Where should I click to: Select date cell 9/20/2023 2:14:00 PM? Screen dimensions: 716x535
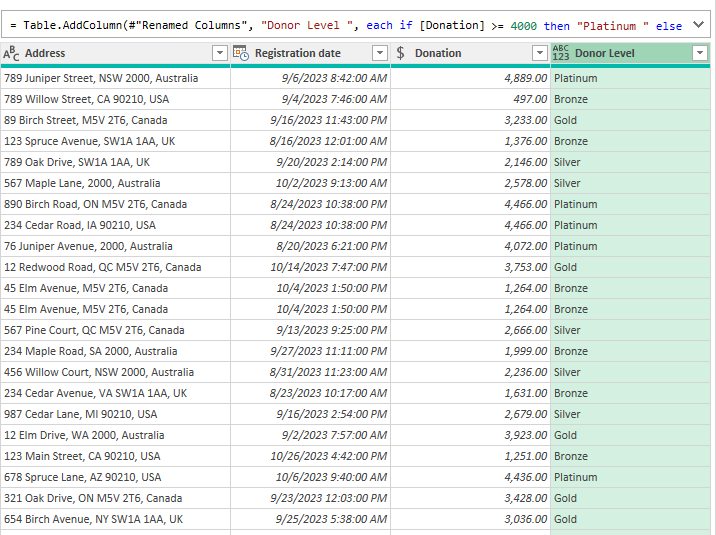tap(311, 162)
